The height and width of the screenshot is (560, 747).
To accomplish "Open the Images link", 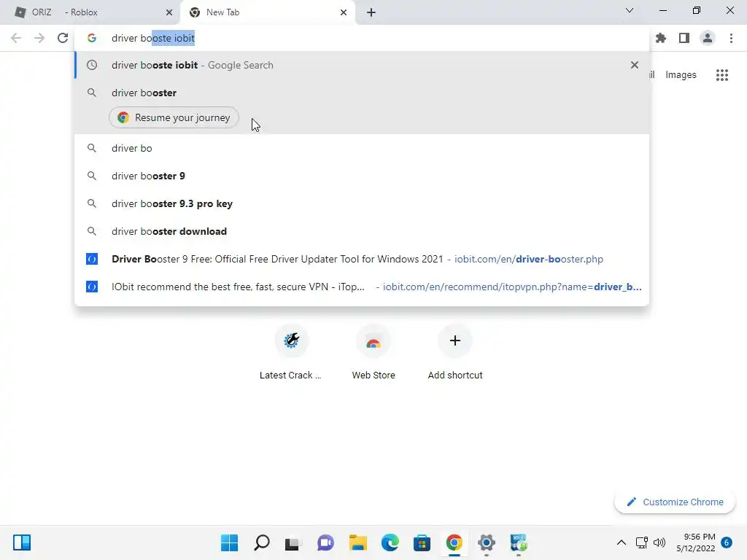I will [681, 75].
